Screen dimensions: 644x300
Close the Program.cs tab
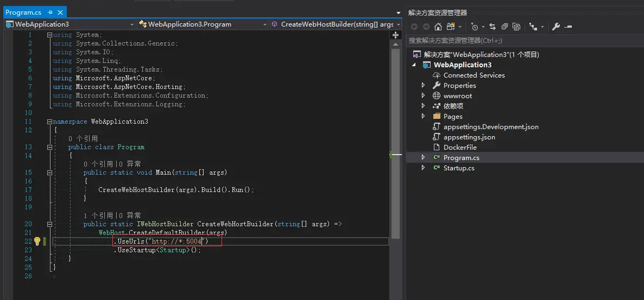pos(60,12)
